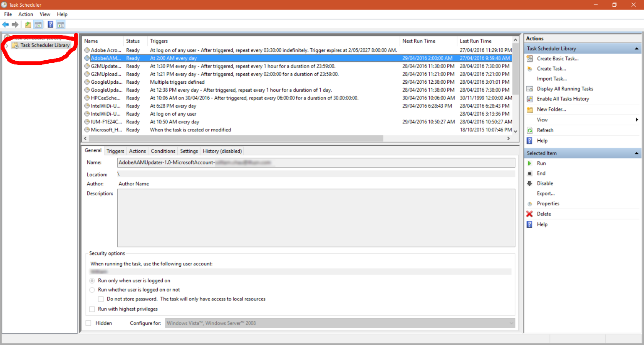Select 'Run whether user is logged on or not'

tap(92, 290)
